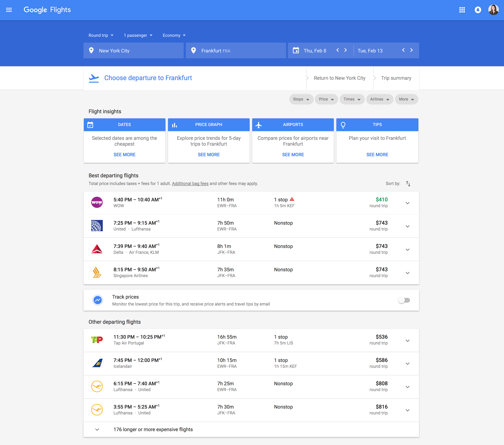The image size is (504, 445).
Task: Click the departure date calendar icon
Action: pyautogui.click(x=296, y=50)
